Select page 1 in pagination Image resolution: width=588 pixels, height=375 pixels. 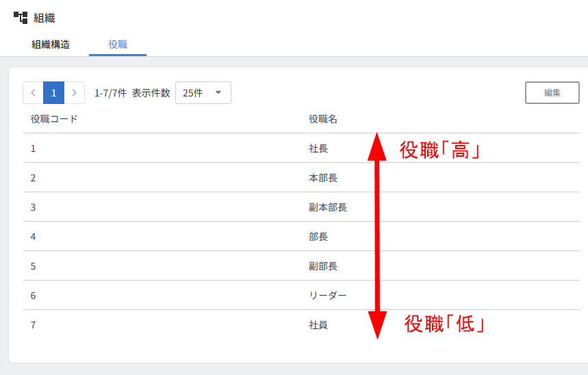[54, 93]
